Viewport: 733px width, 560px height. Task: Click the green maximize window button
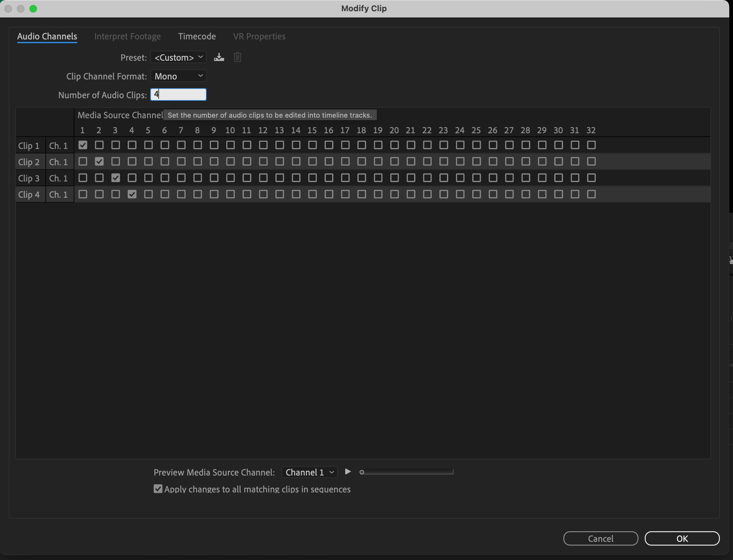(x=33, y=9)
